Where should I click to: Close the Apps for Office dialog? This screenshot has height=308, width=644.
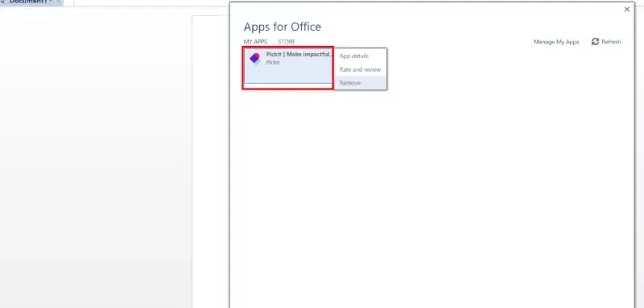click(627, 9)
